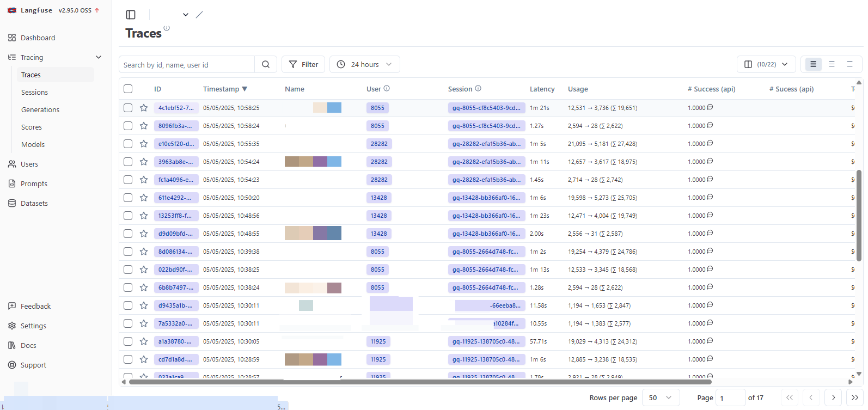
Task: Check the box for trace 8096fb3a
Action: coord(128,126)
